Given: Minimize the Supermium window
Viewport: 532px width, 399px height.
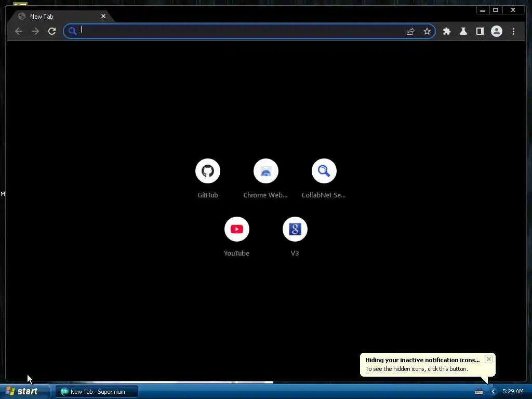Looking at the screenshot, I should coord(483,10).
